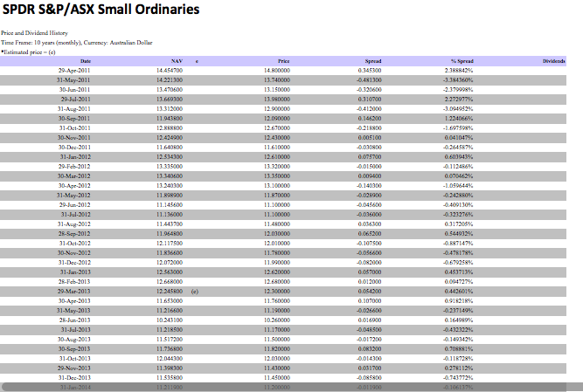This screenshot has width=583, height=392.
Task: Select the 30-Dec-2011 date cell
Action: coord(74,148)
